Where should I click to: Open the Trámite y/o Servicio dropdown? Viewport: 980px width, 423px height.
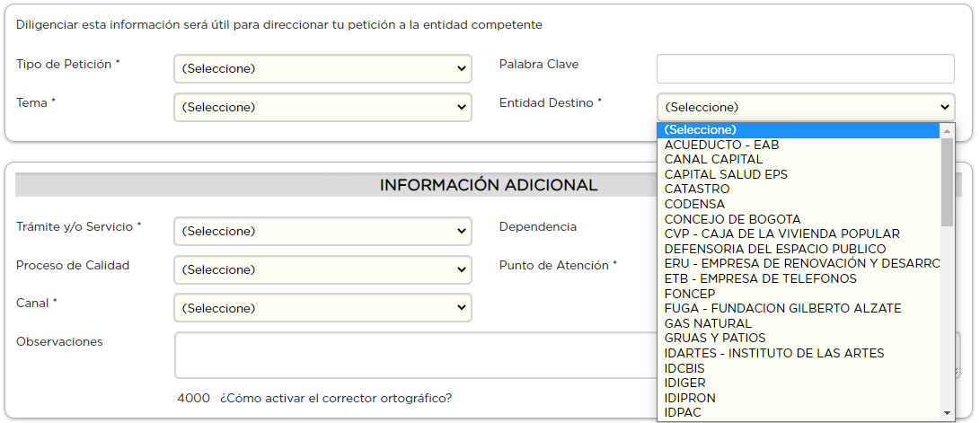322,231
